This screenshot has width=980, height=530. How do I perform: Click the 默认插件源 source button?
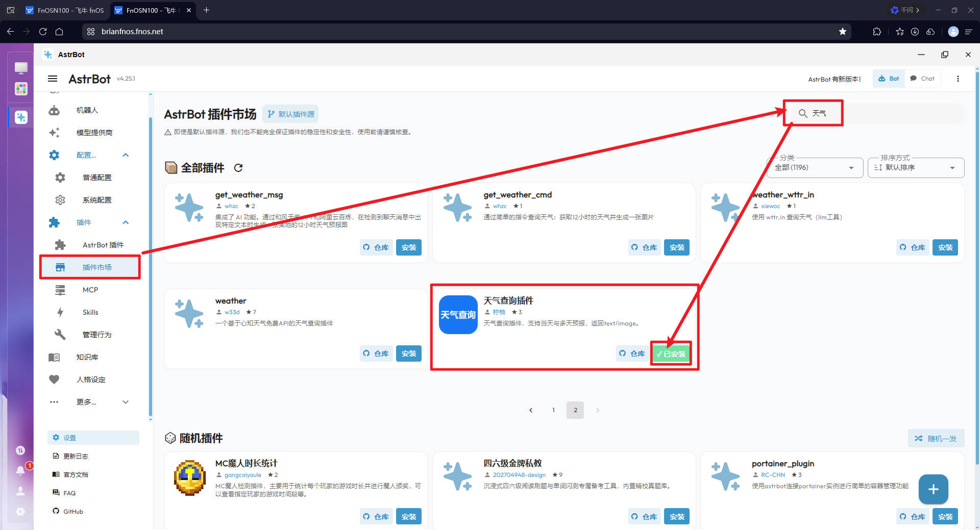290,114
